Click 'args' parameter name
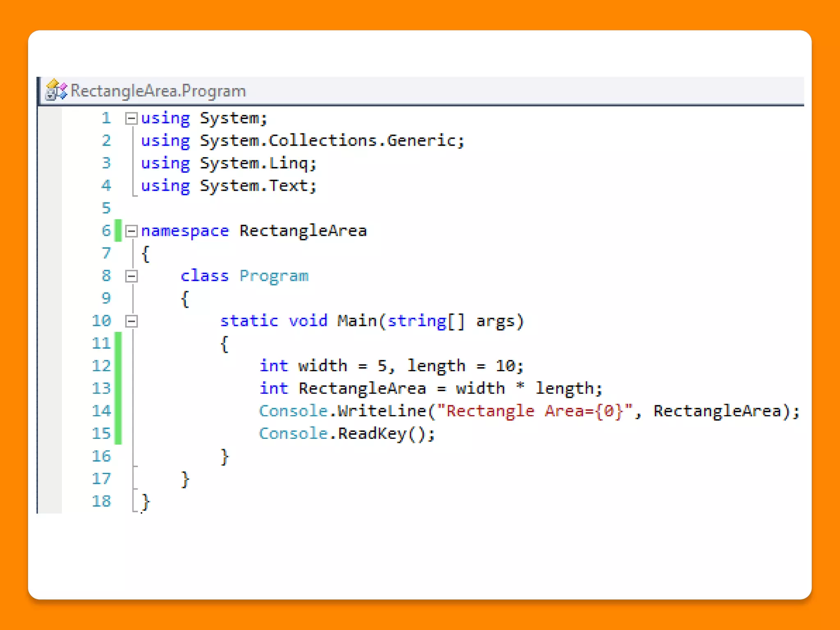 [x=495, y=322]
